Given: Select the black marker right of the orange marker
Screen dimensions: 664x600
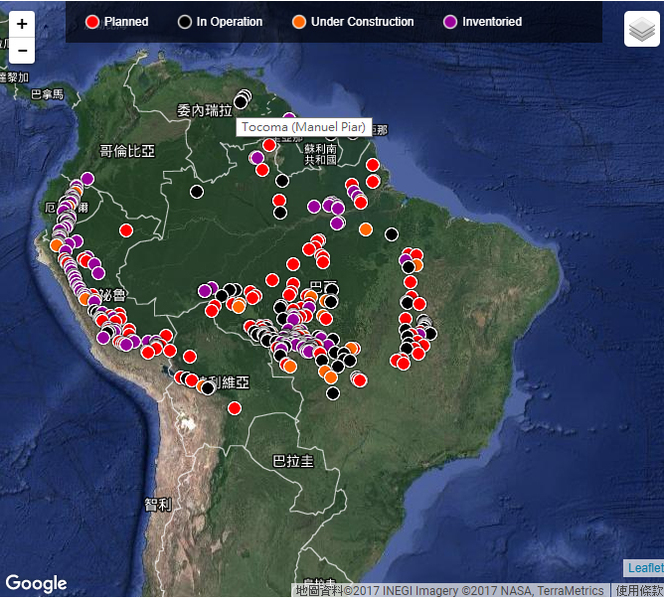Looking at the screenshot, I should click(x=392, y=234).
